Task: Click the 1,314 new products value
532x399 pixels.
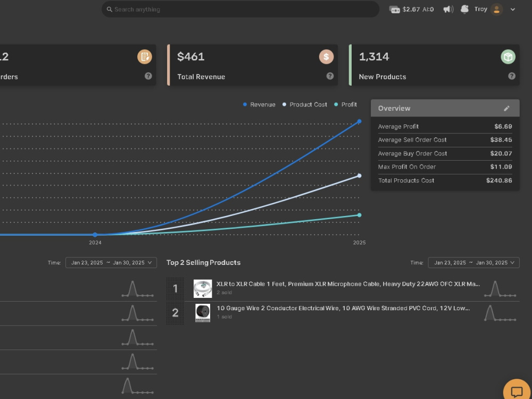Action: click(x=374, y=57)
